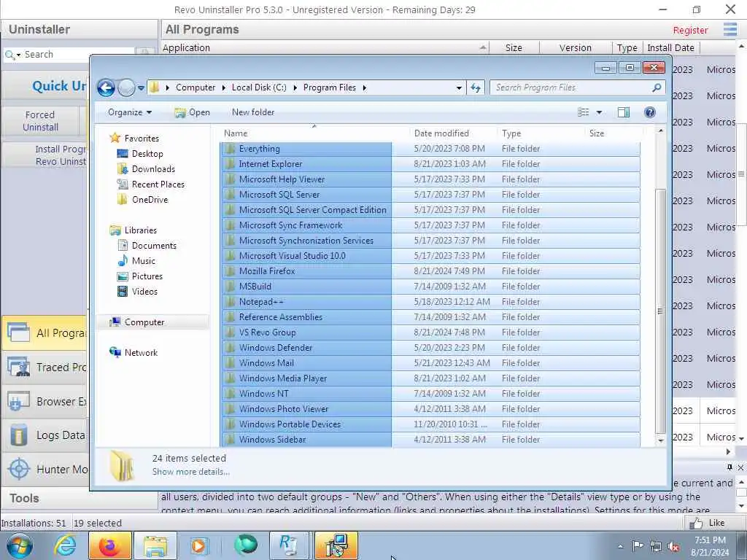Viewport: 747px width, 560px height.
Task: Click muted volume tray icon
Action: (673, 546)
